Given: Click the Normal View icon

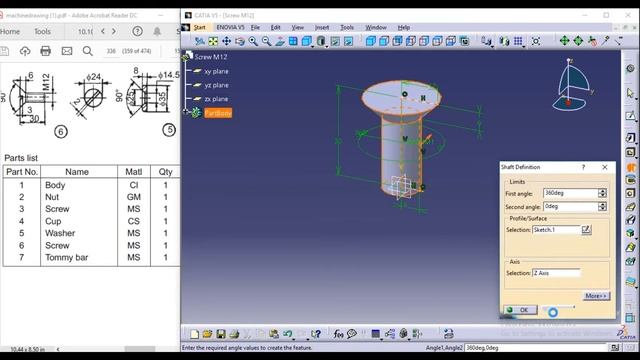Looking at the screenshot, I should [280, 41].
